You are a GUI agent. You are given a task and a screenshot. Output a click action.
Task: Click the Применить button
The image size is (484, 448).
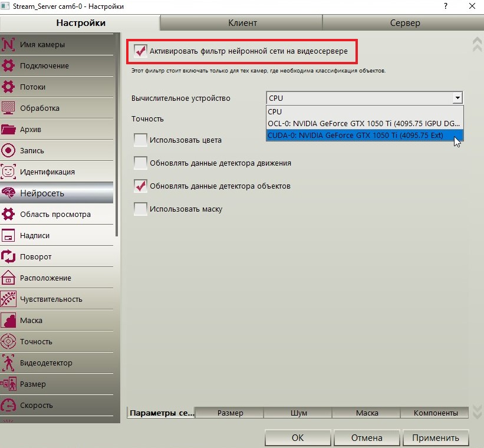click(435, 438)
